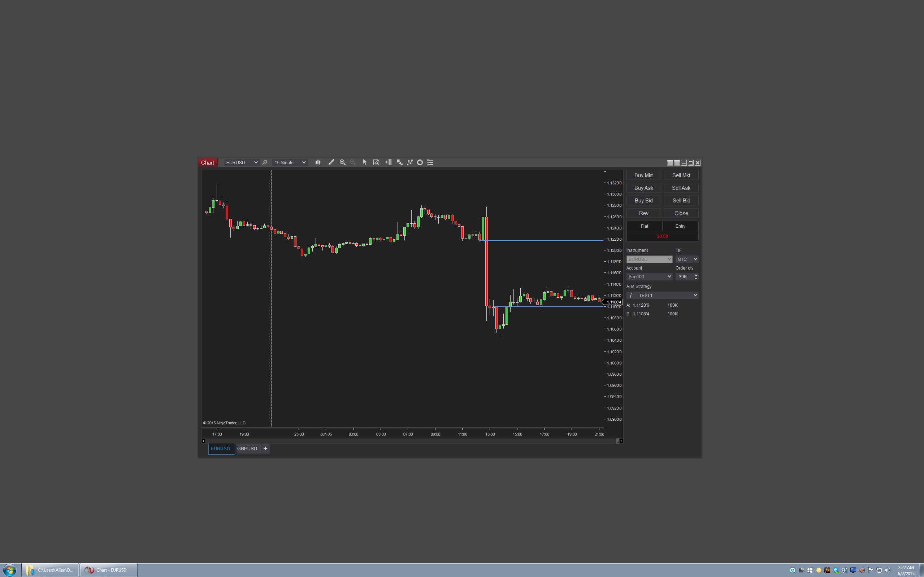924x577 pixels.
Task: Select the cursor pointer tool icon
Action: click(365, 163)
